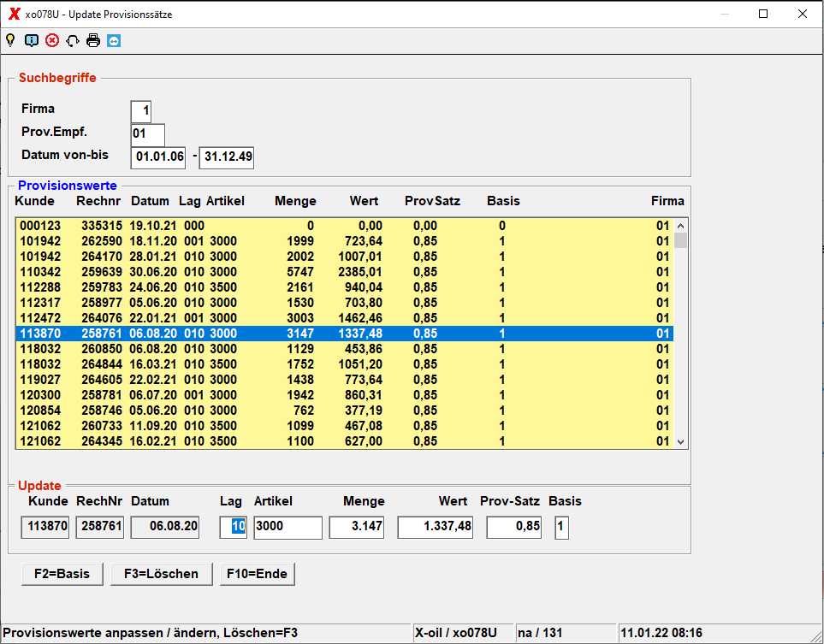Click the Kunde field showing 113870 in Update
This screenshot has height=644, width=824.
pyautogui.click(x=44, y=527)
